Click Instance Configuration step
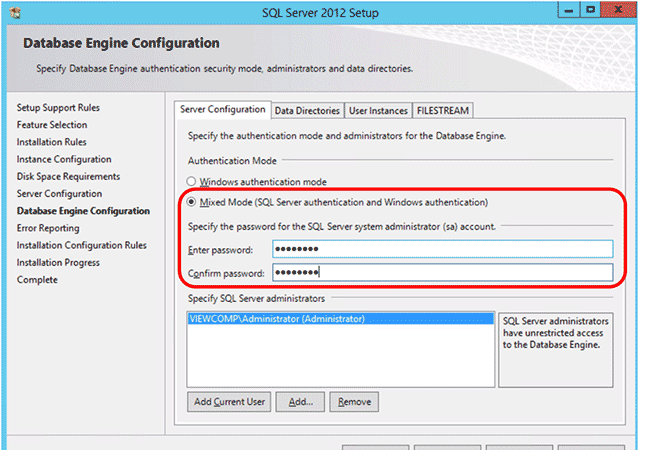 (64, 159)
